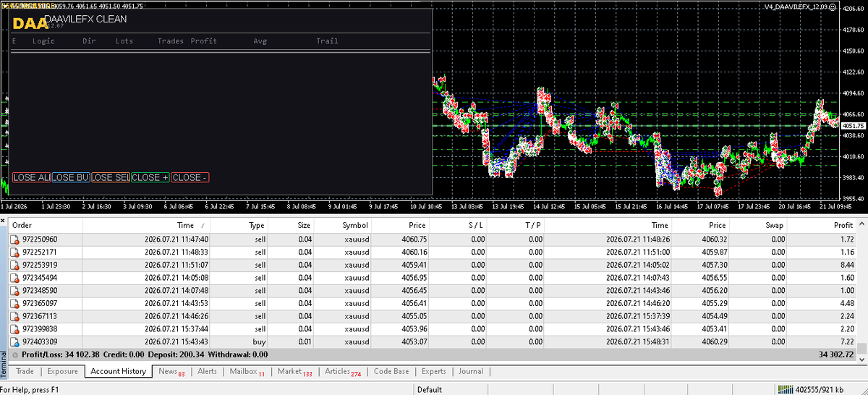Open the Market tab
Image resolution: width=868 pixels, height=395 pixels.
coord(294,372)
